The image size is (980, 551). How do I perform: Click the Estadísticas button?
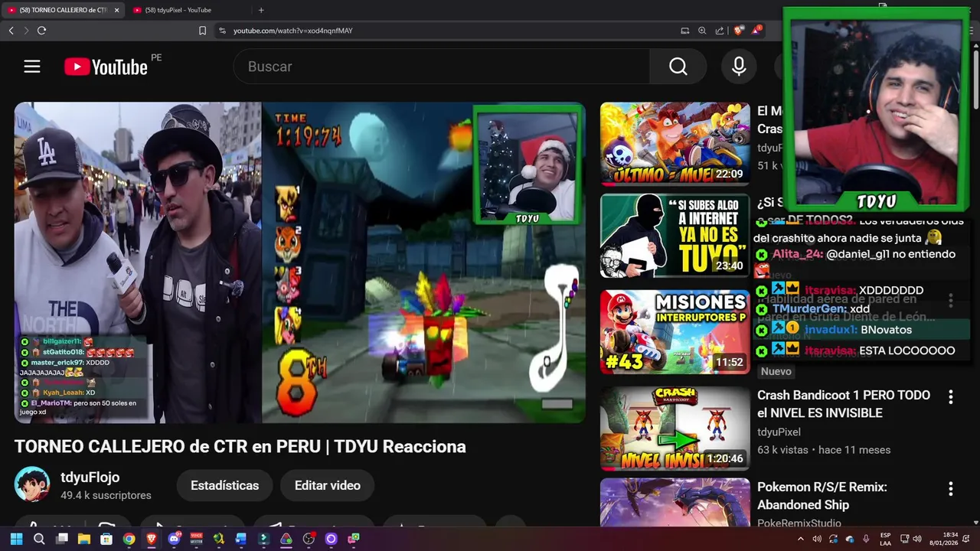[x=224, y=485]
